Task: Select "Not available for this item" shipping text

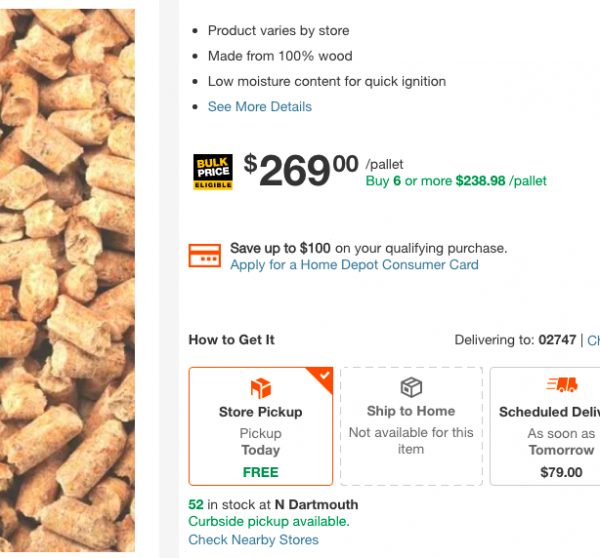Action: [411, 441]
